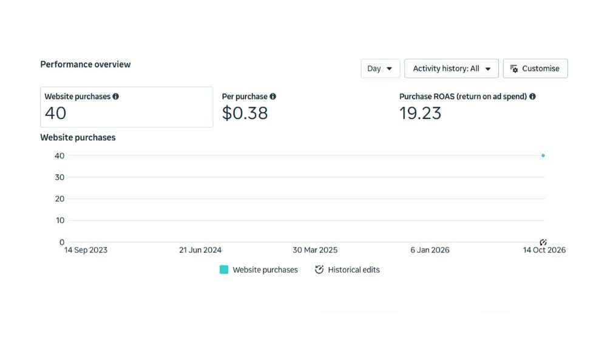Click the Website purchases teal legend swatch
607x364 pixels.
tap(224, 269)
